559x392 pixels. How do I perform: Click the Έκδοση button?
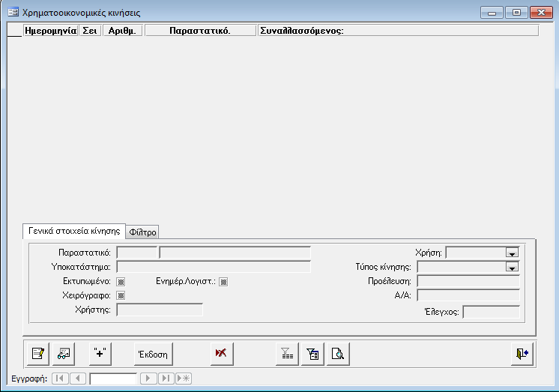coord(152,353)
